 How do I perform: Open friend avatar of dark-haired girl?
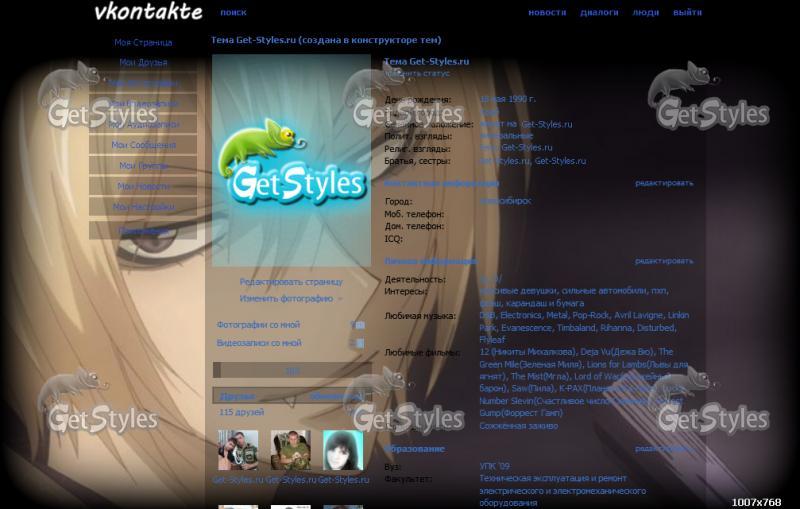(x=343, y=450)
